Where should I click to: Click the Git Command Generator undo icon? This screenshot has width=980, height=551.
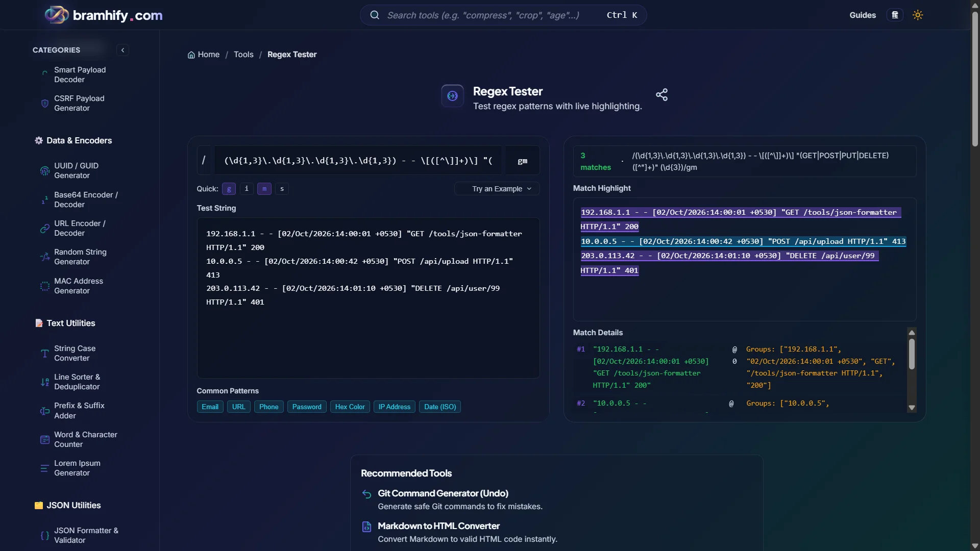tap(366, 494)
